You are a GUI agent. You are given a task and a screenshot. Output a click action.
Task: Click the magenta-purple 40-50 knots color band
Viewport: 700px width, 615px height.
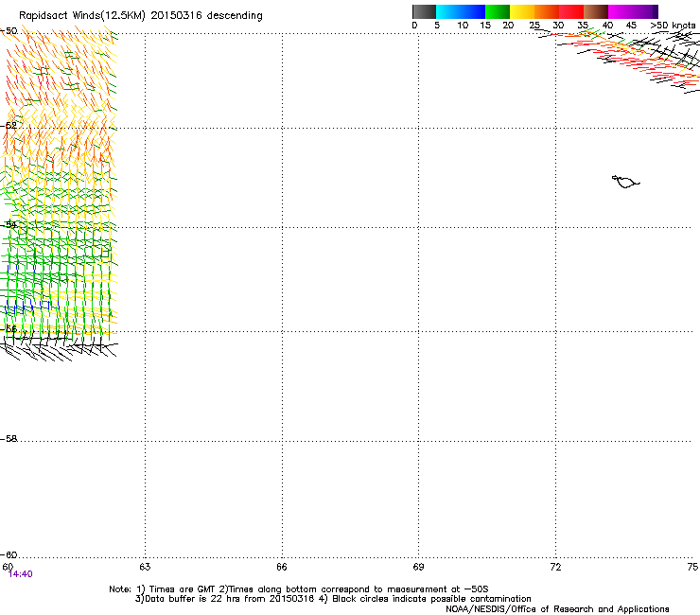633,11
